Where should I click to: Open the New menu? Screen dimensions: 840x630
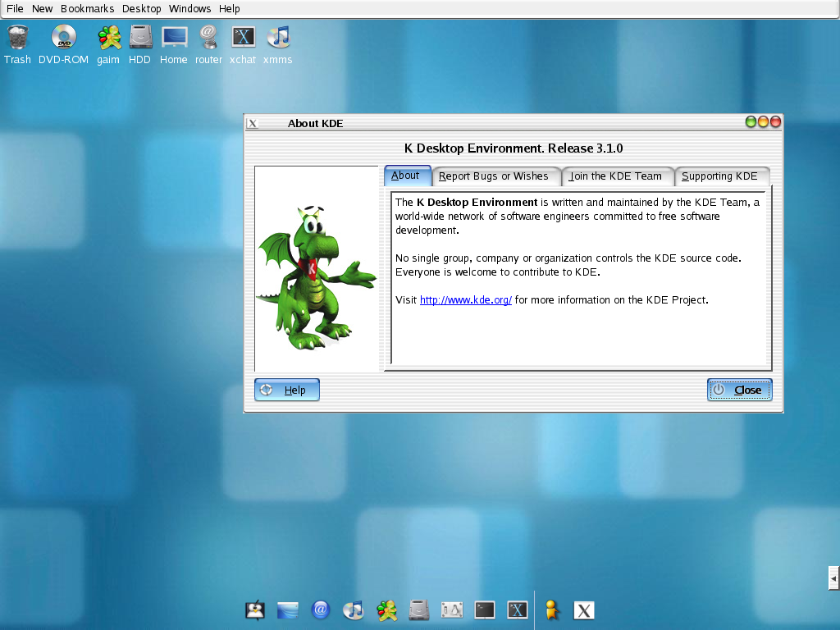pos(43,8)
